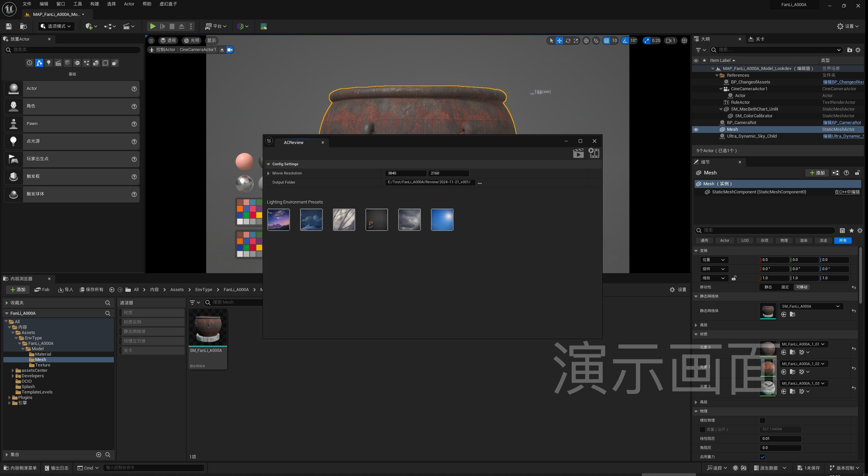
Task: Toggle rotation snapping icon in viewport
Action: coord(625,41)
